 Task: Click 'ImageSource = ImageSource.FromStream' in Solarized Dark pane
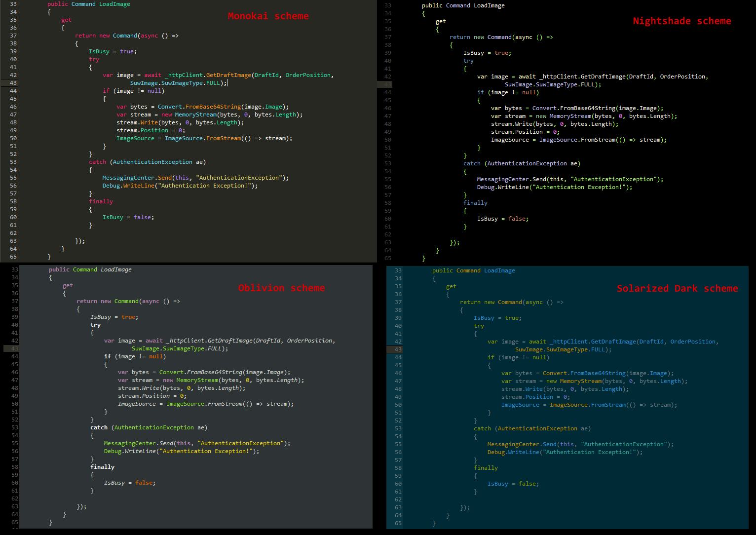click(x=563, y=405)
